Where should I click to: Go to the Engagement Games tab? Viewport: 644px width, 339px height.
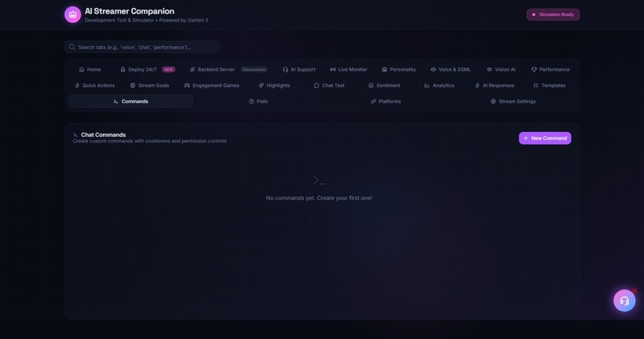(212, 86)
